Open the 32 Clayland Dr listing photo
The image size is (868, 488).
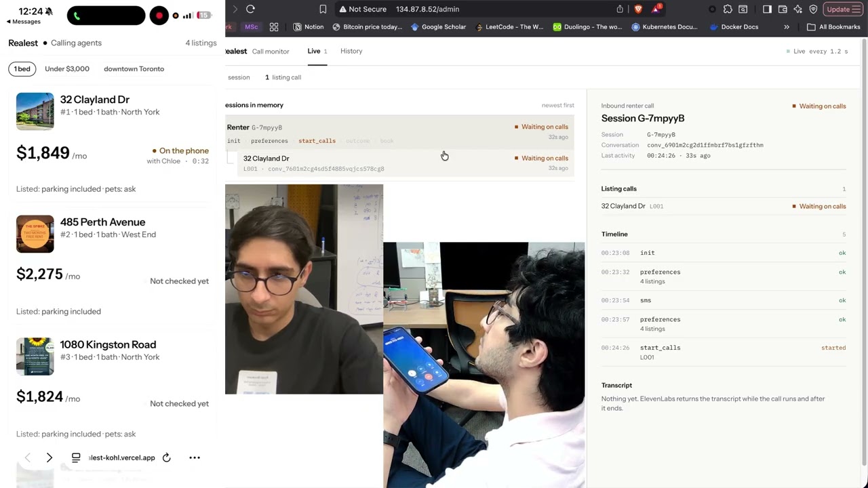point(35,111)
